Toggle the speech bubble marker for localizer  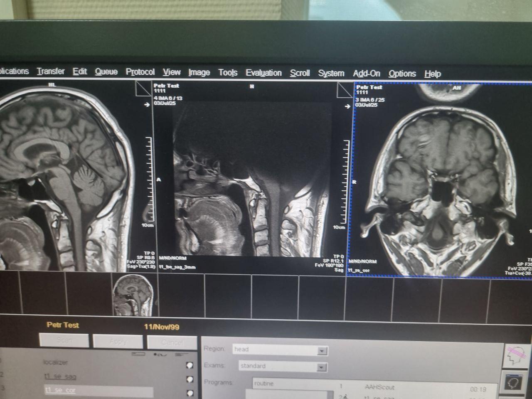pos(190,365)
